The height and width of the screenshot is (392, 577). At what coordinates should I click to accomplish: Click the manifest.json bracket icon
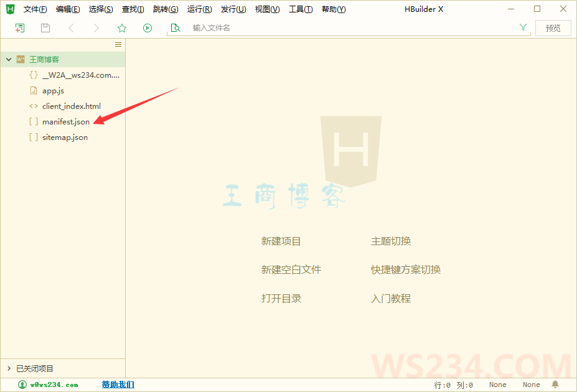click(x=34, y=122)
